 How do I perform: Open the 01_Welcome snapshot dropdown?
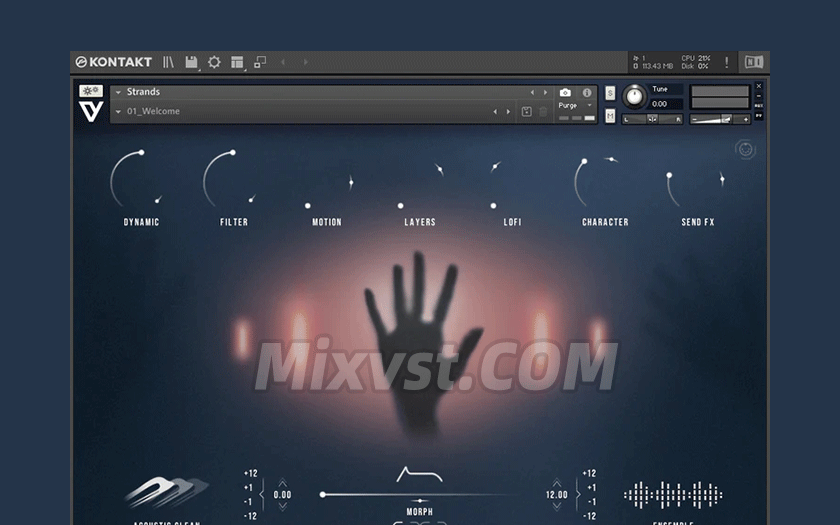(x=118, y=112)
